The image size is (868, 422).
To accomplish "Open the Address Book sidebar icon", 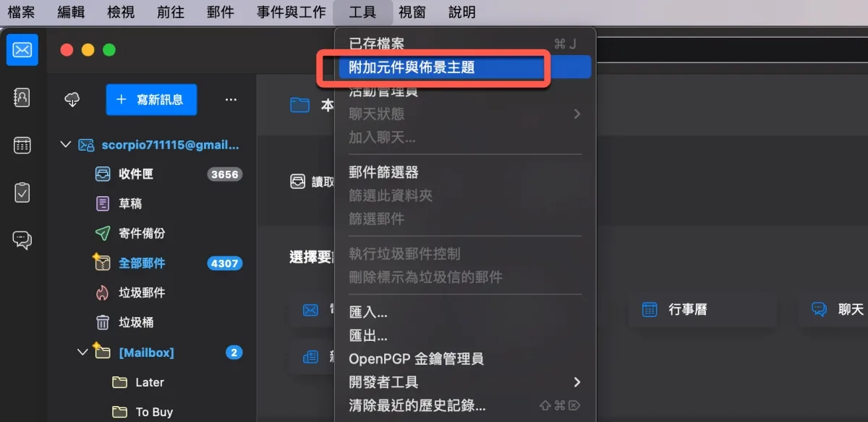I will click(x=22, y=98).
